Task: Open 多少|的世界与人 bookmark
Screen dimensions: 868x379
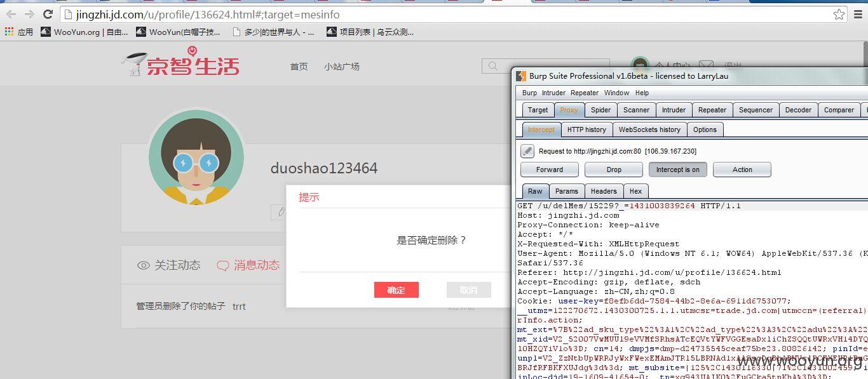Action: 273,32
